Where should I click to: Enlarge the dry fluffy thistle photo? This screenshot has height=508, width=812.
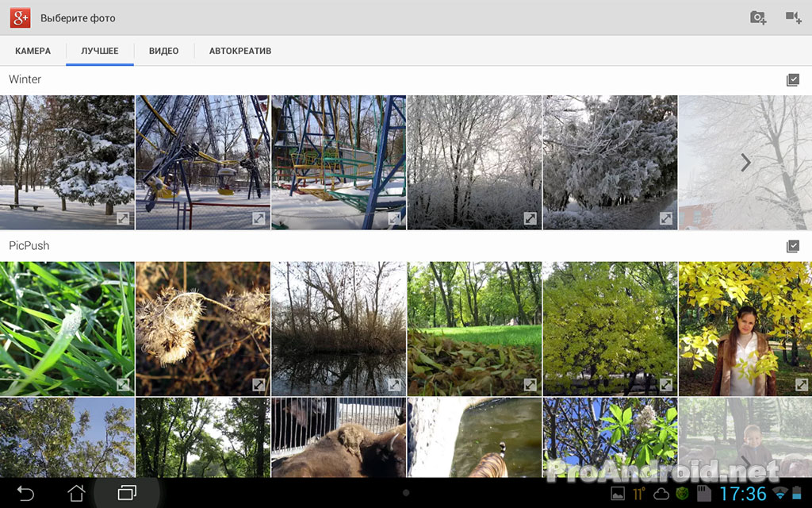(x=259, y=385)
